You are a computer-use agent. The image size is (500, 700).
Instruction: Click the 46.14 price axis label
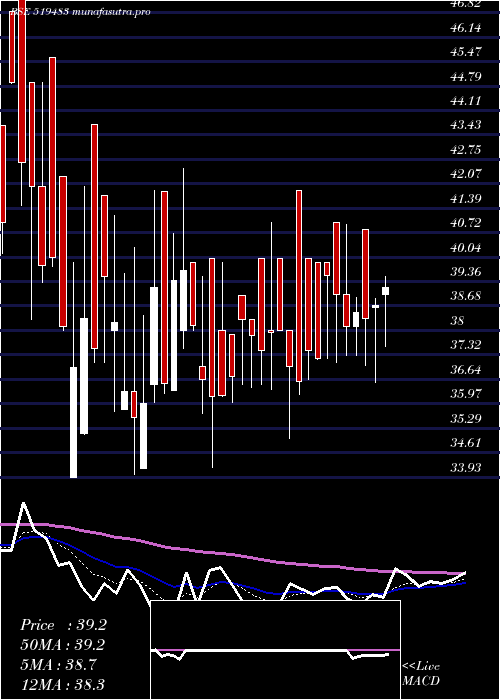point(466,28)
